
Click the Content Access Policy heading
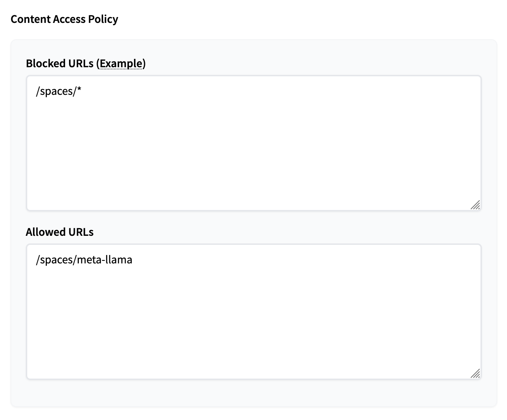[x=65, y=19]
